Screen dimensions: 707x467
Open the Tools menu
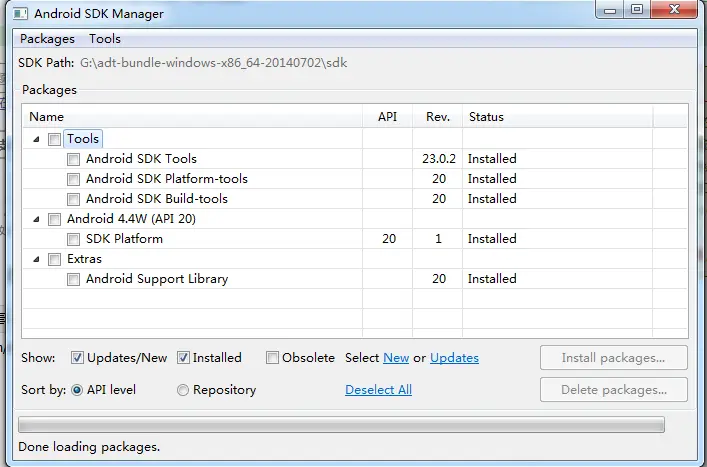[x=105, y=39]
